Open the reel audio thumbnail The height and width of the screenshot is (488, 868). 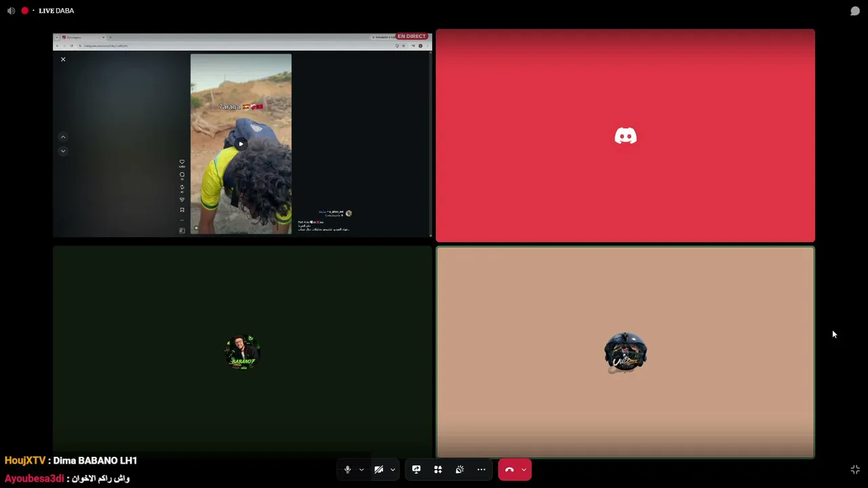pyautogui.click(x=182, y=231)
